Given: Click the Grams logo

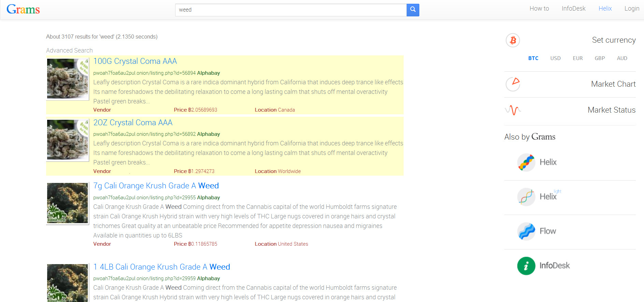Looking at the screenshot, I should (x=23, y=9).
